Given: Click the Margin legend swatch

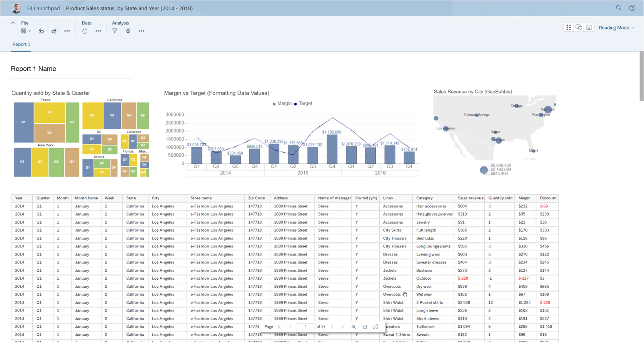Looking at the screenshot, I should point(274,104).
